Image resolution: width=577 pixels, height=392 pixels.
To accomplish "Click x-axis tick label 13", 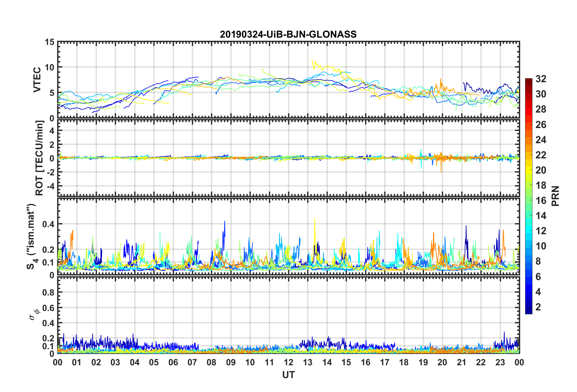I will tap(308, 362).
